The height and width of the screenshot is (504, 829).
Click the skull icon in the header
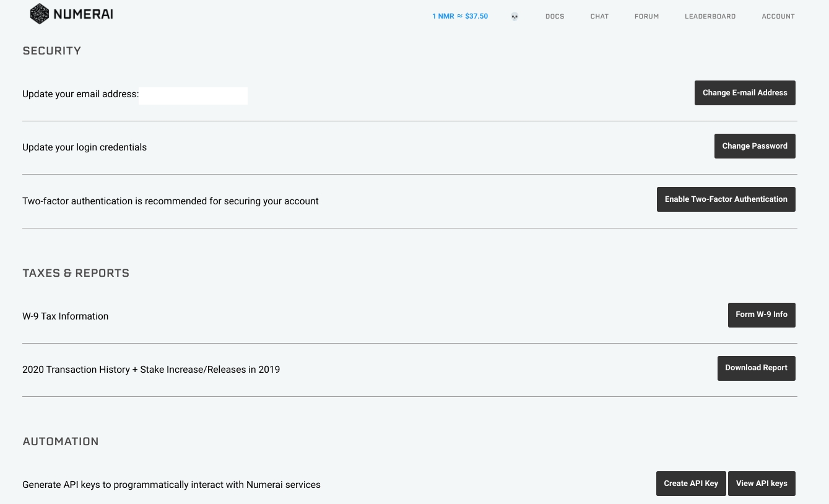click(x=514, y=17)
